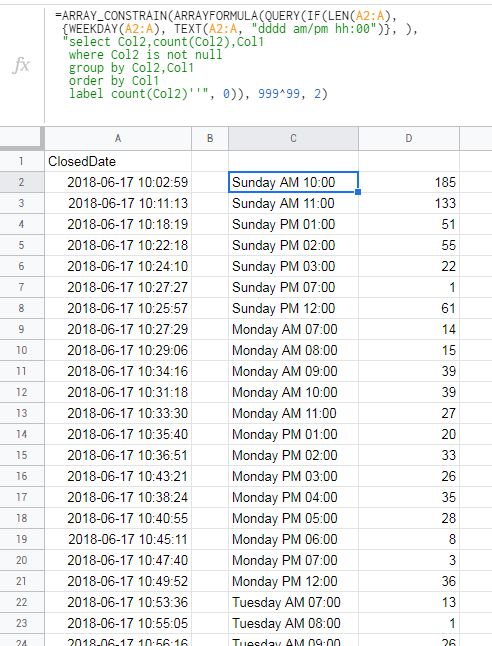The height and width of the screenshot is (646, 492).
Task: Click the count cell showing 13
Action: (x=409, y=602)
